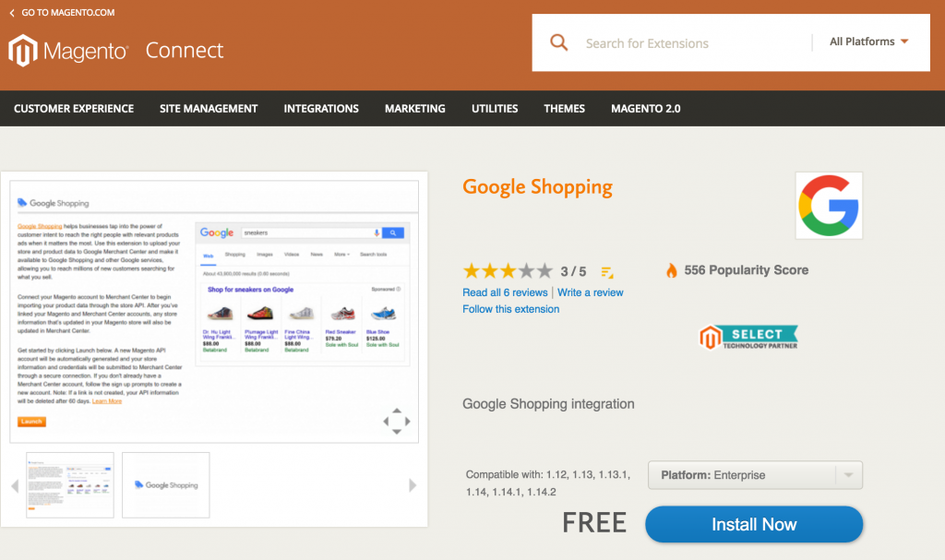Viewport: 945px width, 560px height.
Task: Select the first screenshot thumbnail
Action: (70, 485)
